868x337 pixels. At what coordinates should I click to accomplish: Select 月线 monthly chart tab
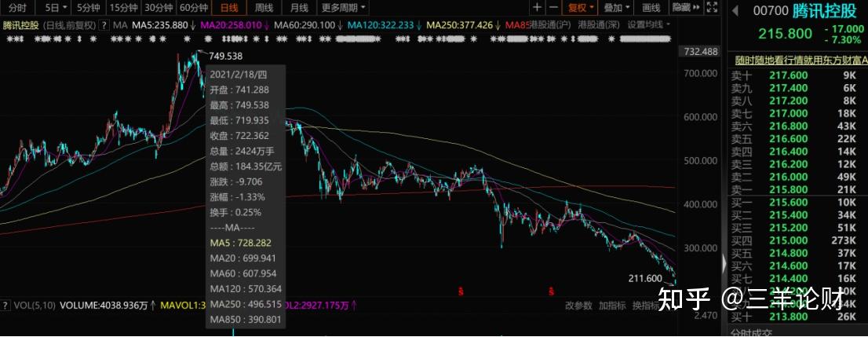tap(299, 7)
